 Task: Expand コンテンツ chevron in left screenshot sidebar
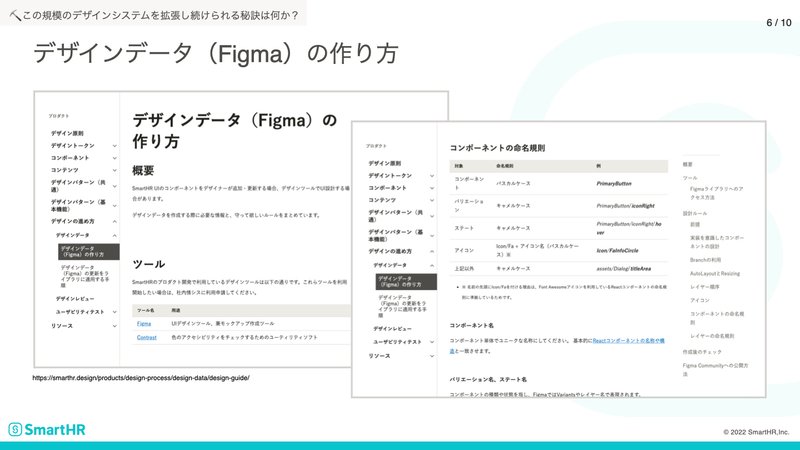click(114, 170)
